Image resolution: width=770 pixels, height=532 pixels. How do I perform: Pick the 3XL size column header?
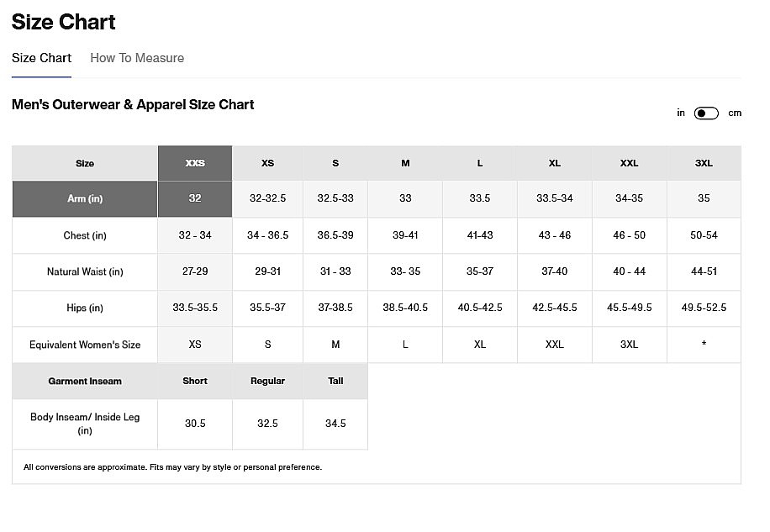[704, 163]
